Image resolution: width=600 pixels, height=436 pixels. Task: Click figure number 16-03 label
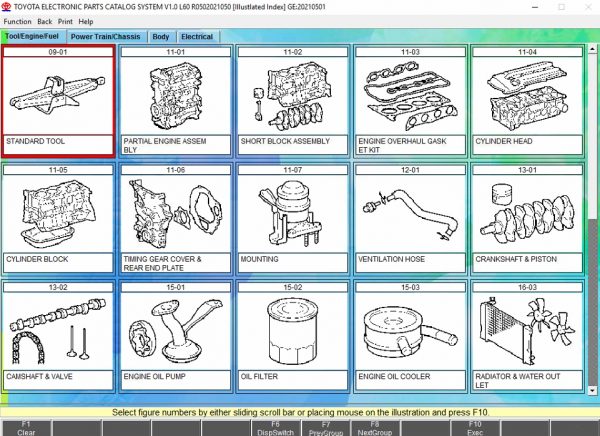coord(527,287)
